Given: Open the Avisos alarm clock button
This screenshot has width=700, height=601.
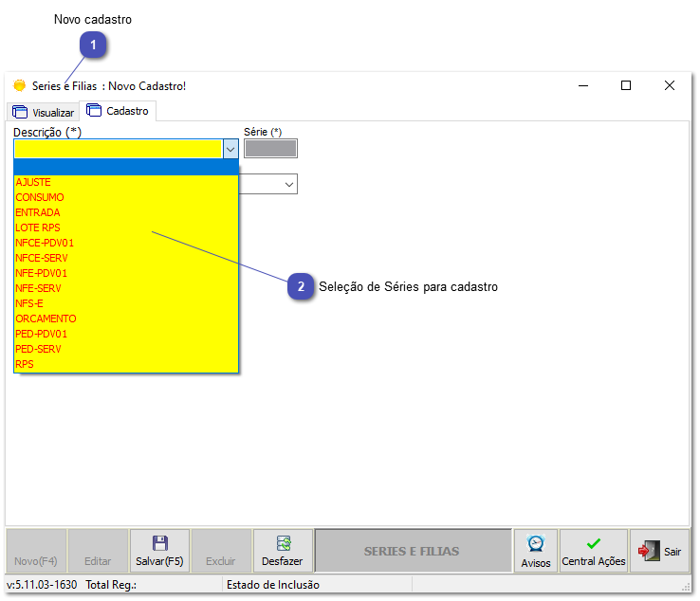Looking at the screenshot, I should 536,551.
